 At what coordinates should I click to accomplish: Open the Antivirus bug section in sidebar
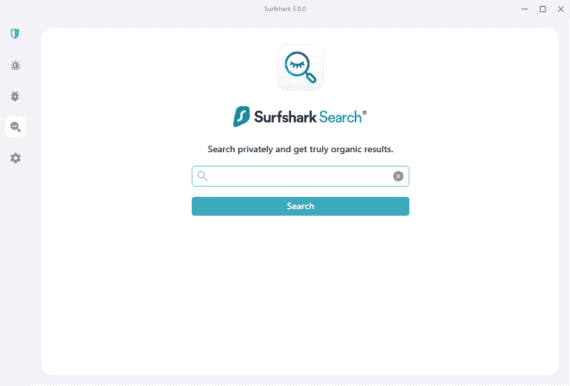click(15, 96)
